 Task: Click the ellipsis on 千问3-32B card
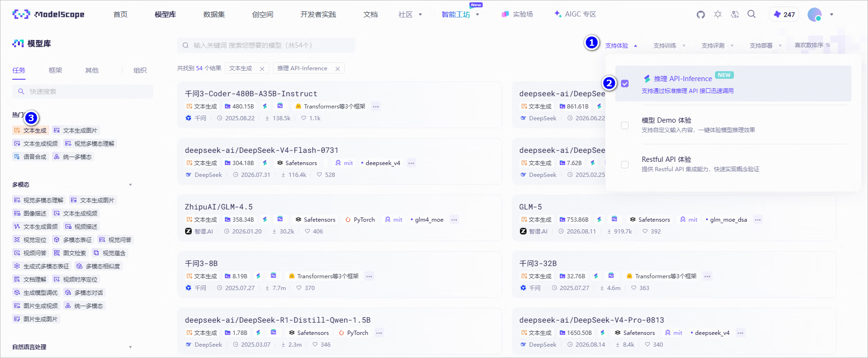pos(707,276)
